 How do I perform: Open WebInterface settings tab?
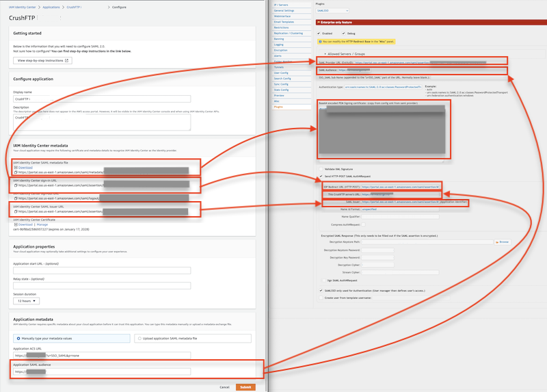pyautogui.click(x=292, y=16)
